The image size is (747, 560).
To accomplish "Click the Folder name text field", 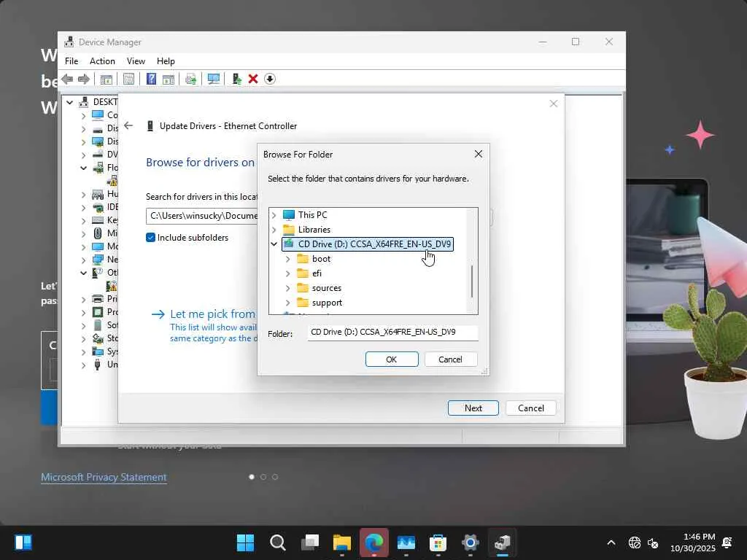I will [392, 332].
